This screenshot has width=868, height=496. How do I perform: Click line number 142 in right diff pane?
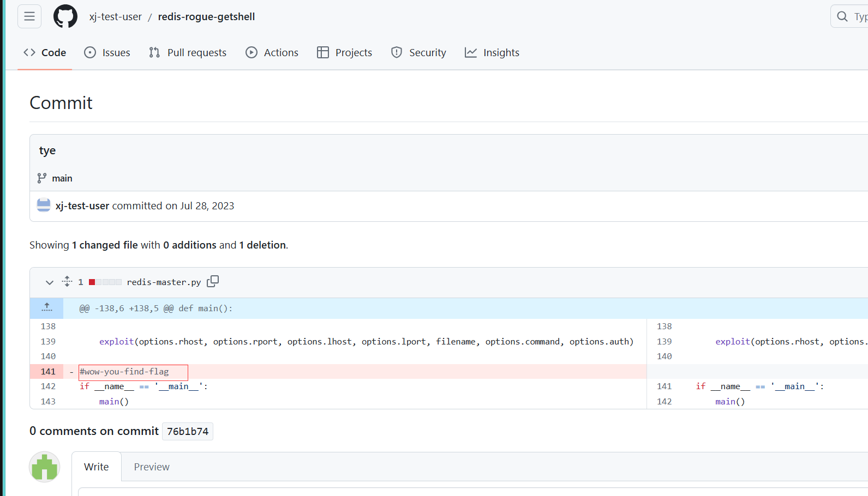pos(665,401)
